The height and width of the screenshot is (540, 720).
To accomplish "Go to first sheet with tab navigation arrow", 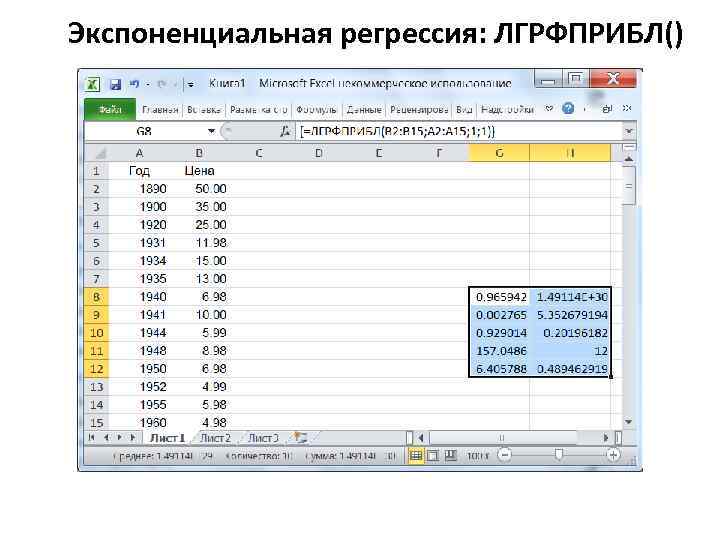I will (91, 438).
